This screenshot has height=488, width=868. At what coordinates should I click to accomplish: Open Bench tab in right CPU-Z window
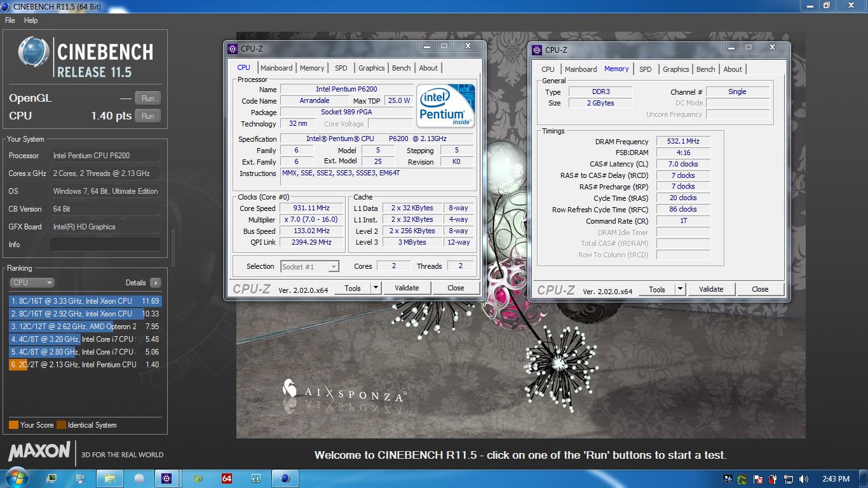pyautogui.click(x=705, y=69)
